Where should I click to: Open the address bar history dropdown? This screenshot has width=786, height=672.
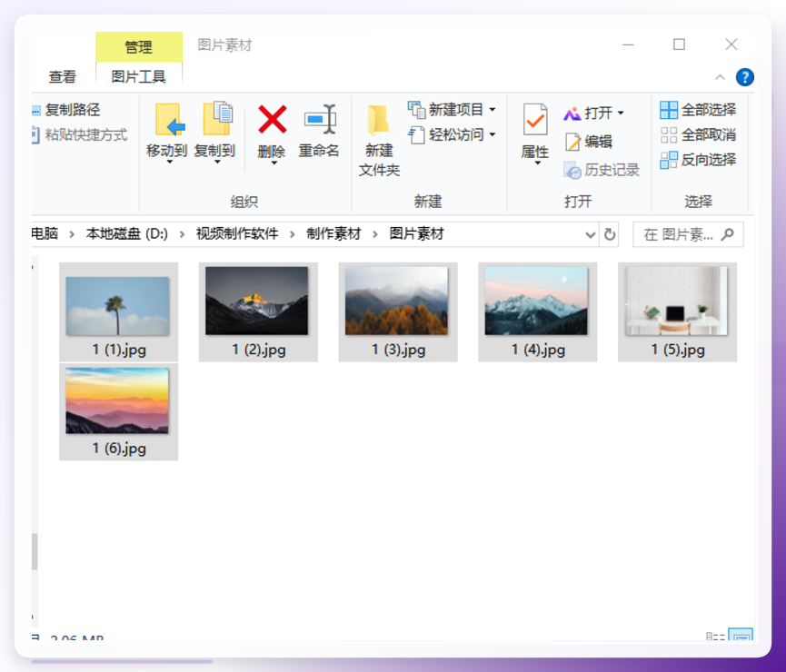pos(591,234)
